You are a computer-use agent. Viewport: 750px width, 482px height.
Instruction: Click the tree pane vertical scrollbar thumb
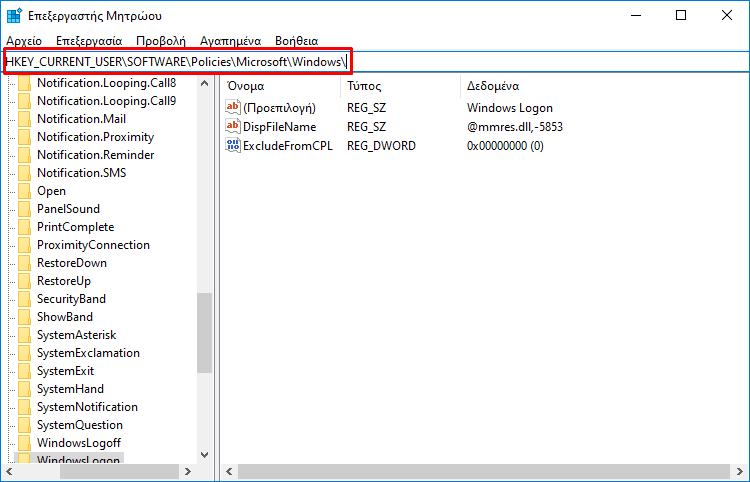pyautogui.click(x=205, y=333)
